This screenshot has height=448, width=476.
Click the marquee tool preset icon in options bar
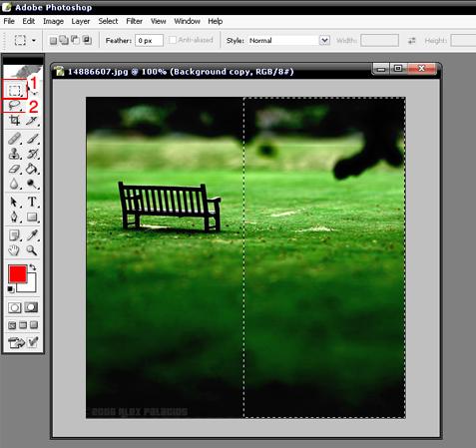[20, 41]
